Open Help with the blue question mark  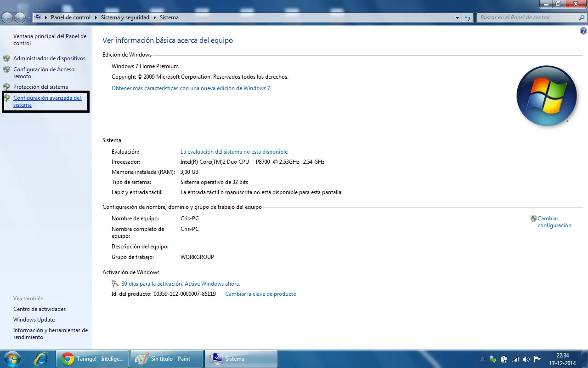pyautogui.click(x=583, y=31)
